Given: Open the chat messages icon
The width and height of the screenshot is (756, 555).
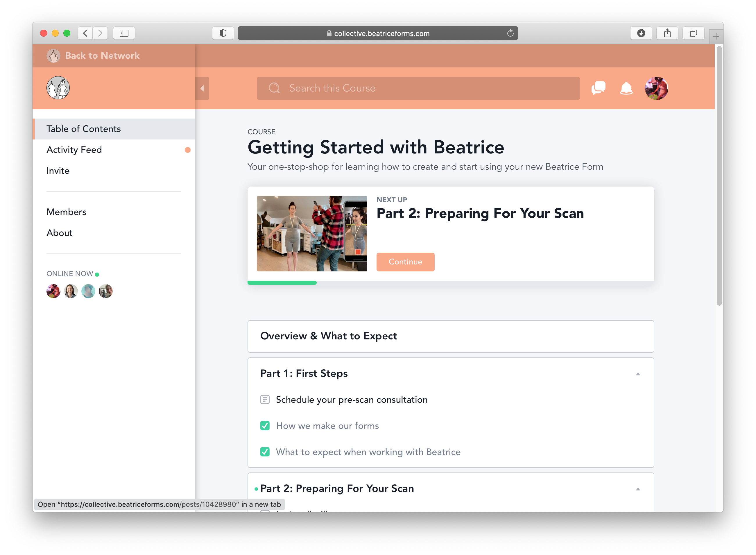Looking at the screenshot, I should click(598, 88).
